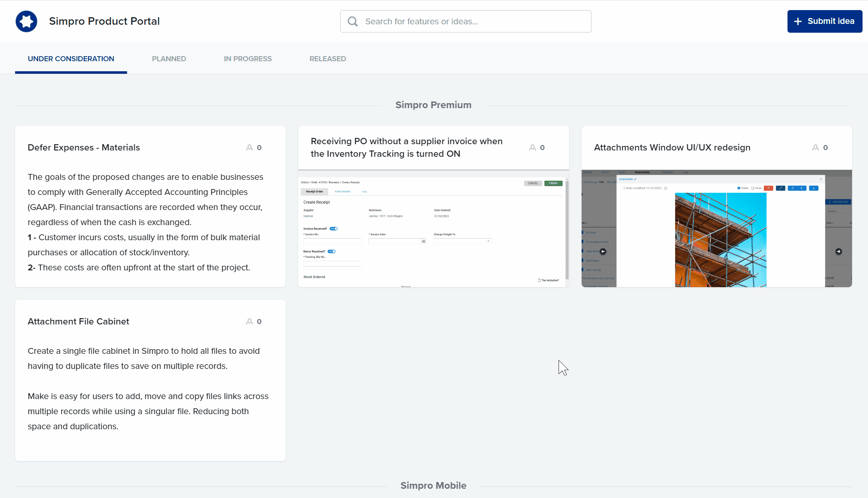Click left arrow in attachments preview thumbnail
The image size is (868, 498).
603,252
